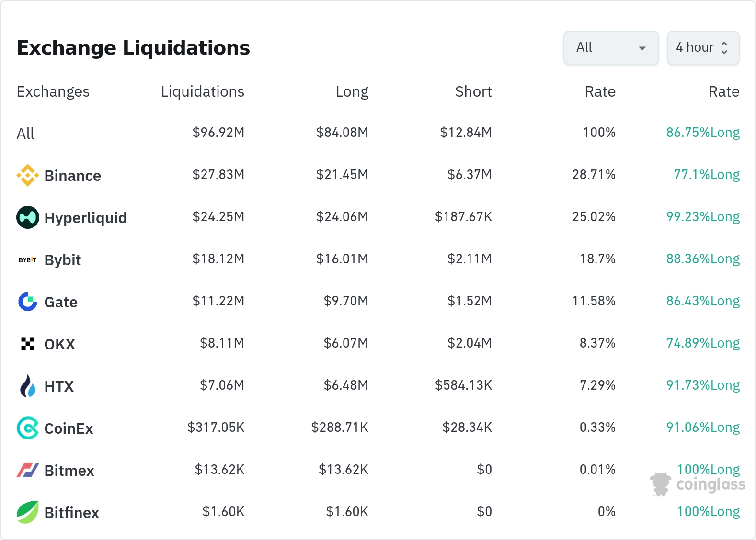
Task: Open the Binance exchange link
Action: (x=72, y=176)
